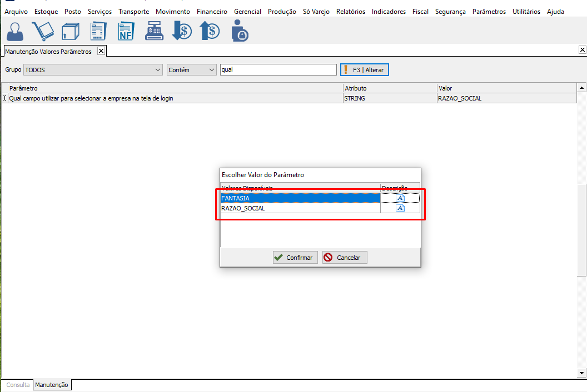Click description icon in FANTASIA row

point(400,198)
